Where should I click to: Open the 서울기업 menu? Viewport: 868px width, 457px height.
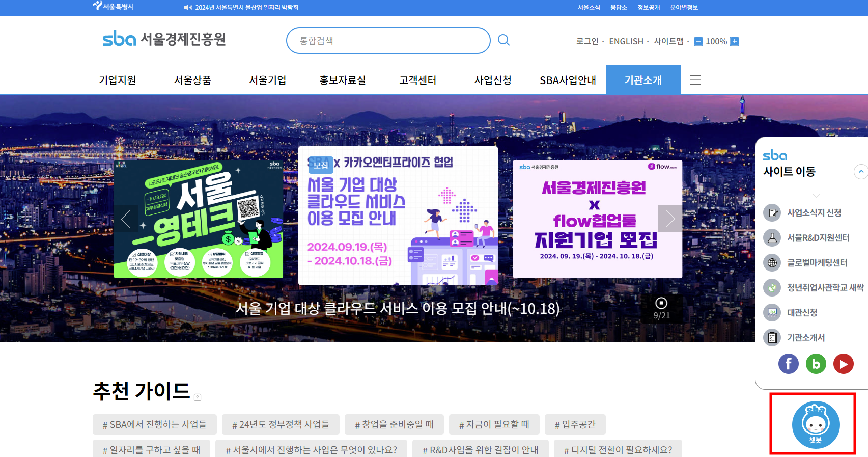click(x=268, y=80)
